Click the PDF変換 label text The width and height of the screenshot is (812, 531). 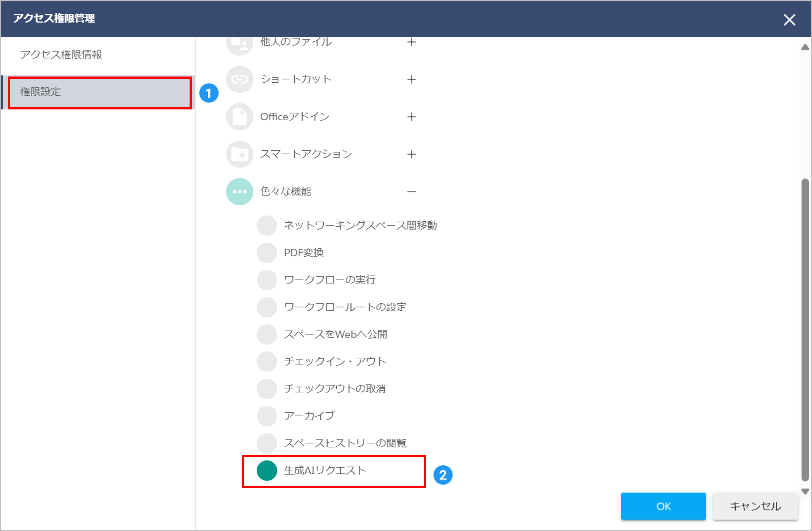coord(304,253)
